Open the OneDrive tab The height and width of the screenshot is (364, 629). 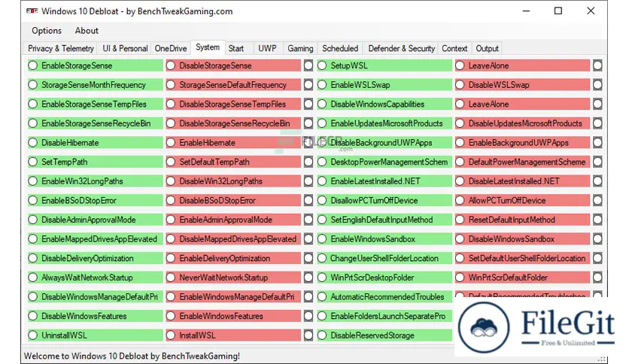(171, 48)
